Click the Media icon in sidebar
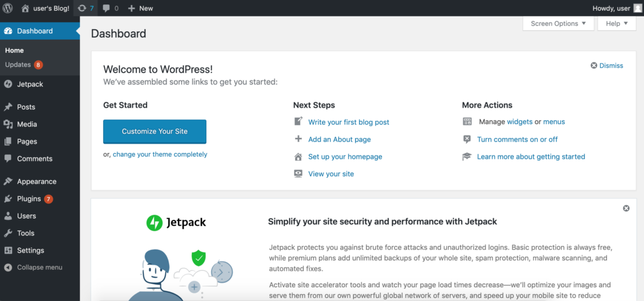 (x=8, y=124)
